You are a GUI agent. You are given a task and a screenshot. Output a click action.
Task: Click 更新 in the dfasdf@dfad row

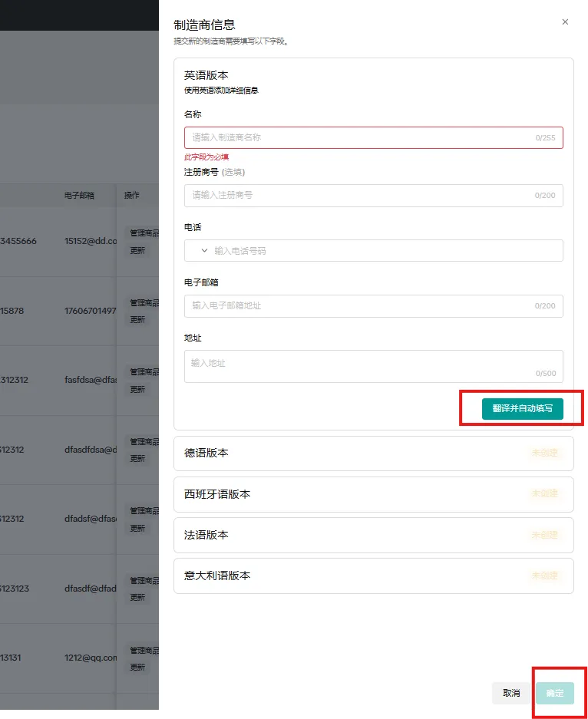click(137, 598)
